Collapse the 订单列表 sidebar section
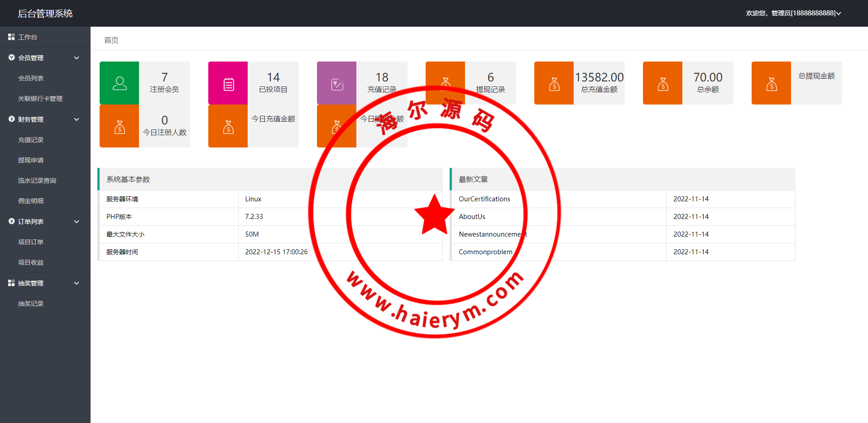Viewport: 868px width, 423px height. point(77,222)
